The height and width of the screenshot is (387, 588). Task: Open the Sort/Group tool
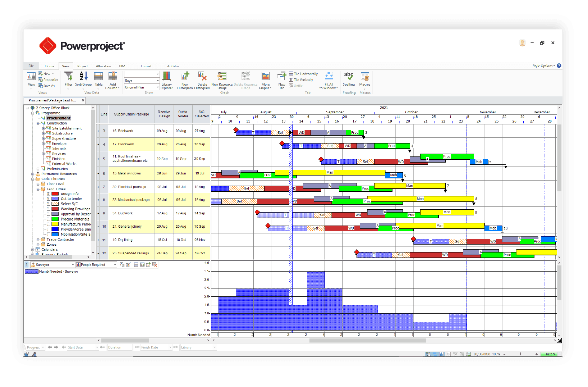[x=83, y=80]
